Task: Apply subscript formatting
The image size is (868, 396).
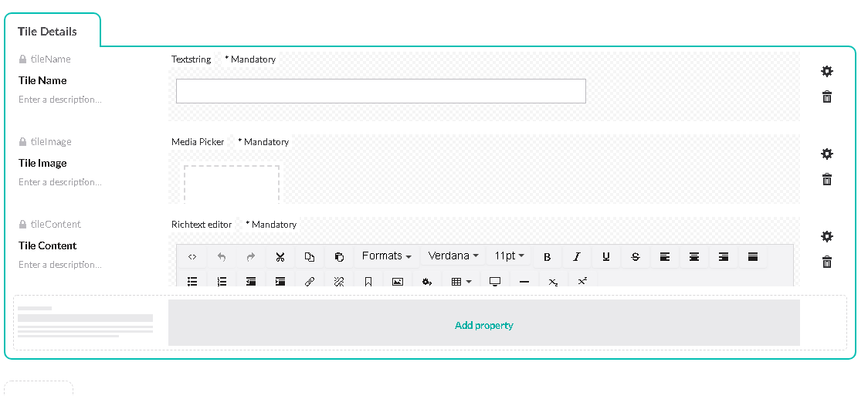Action: pyautogui.click(x=553, y=281)
